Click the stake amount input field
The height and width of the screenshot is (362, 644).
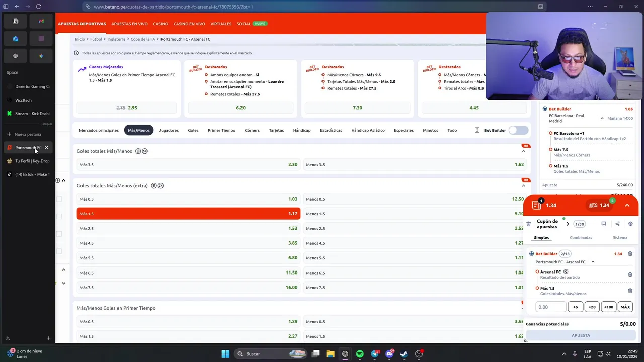[x=550, y=307]
